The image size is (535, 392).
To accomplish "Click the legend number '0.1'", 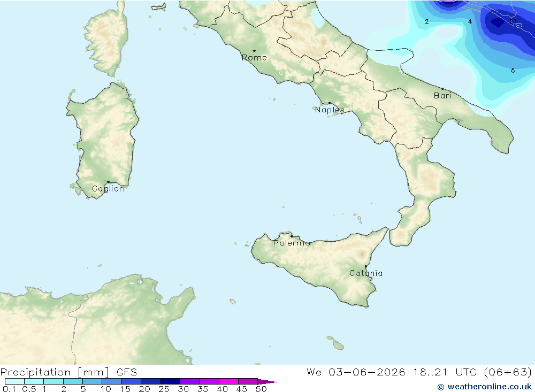I will [9, 389].
